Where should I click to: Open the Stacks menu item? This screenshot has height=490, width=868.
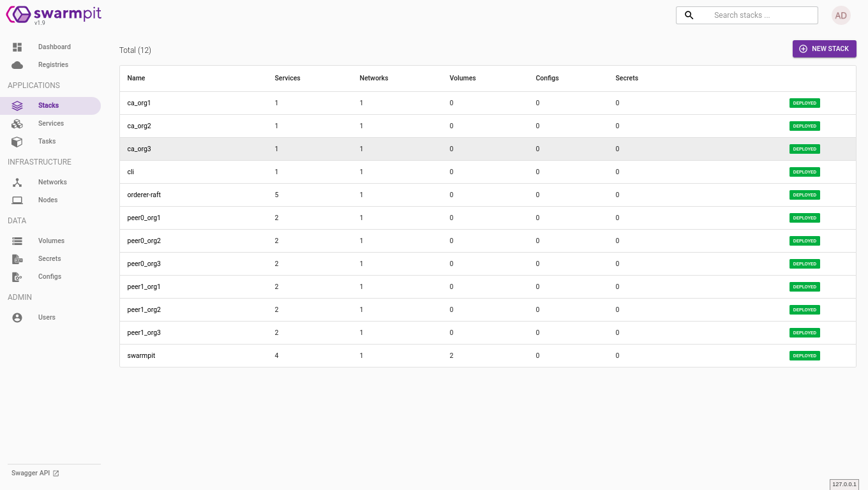coord(50,106)
